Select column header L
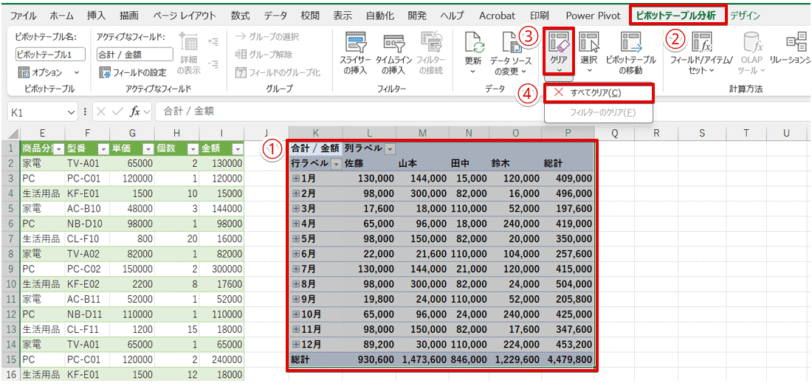The image size is (812, 389). (370, 134)
